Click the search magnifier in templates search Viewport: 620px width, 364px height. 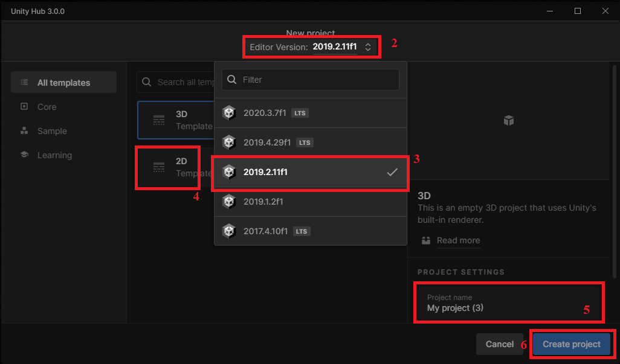[x=147, y=82]
